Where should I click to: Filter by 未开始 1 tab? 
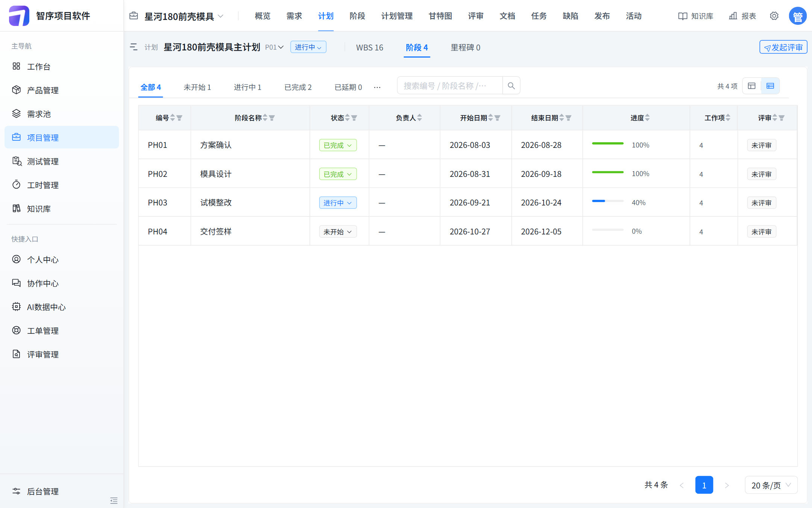[197, 87]
